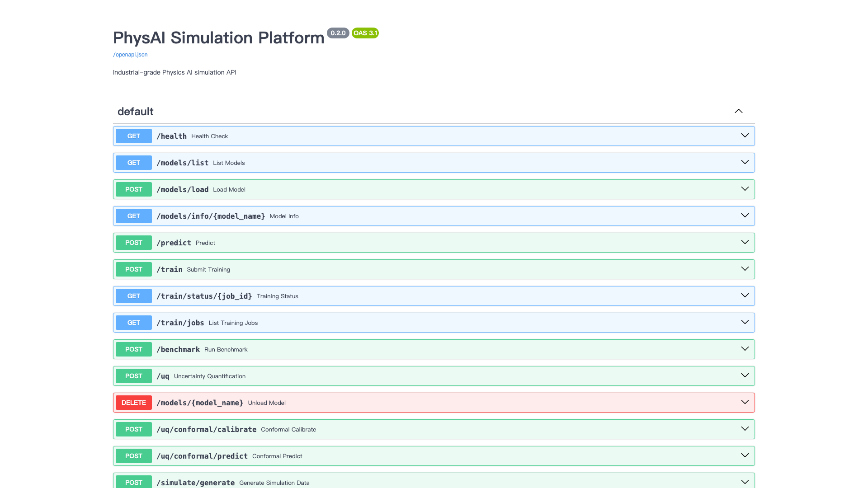This screenshot has height=488, width=868.
Task: Select the /models/{model_name} path text
Action: 200,403
